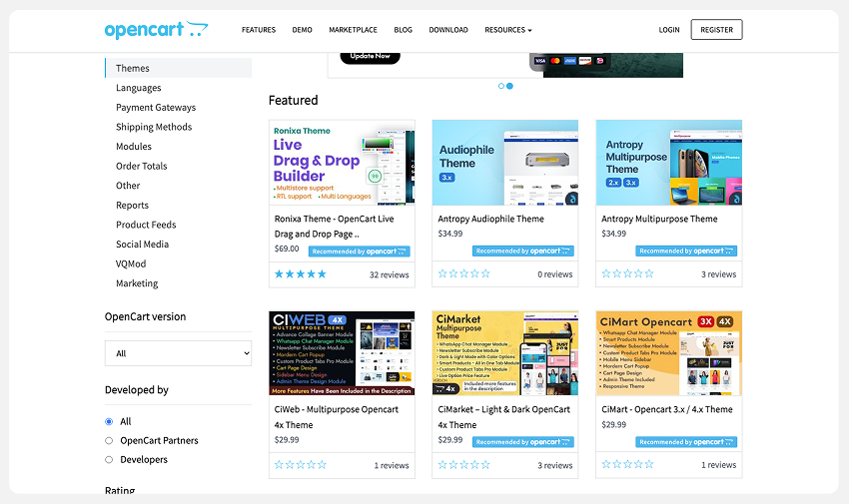The image size is (849, 504).
Task: Click '3 reviews' on Antropy Multipurpose card
Action: coord(718,274)
